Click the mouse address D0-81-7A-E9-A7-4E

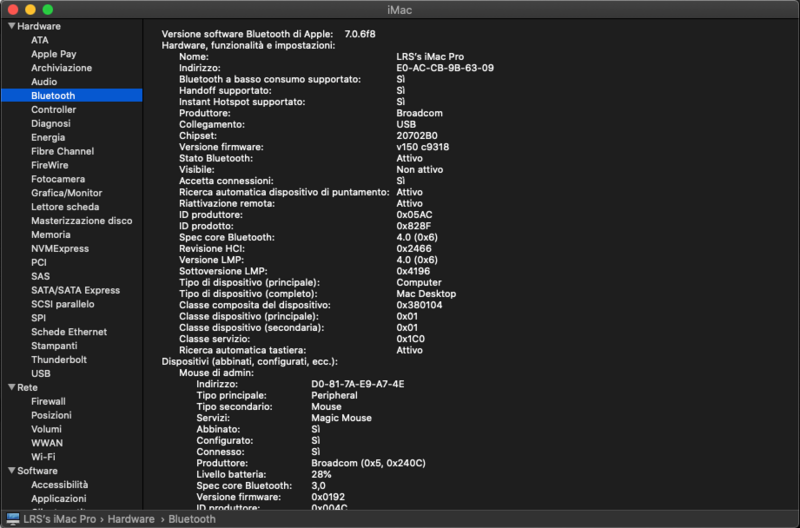tap(358, 384)
